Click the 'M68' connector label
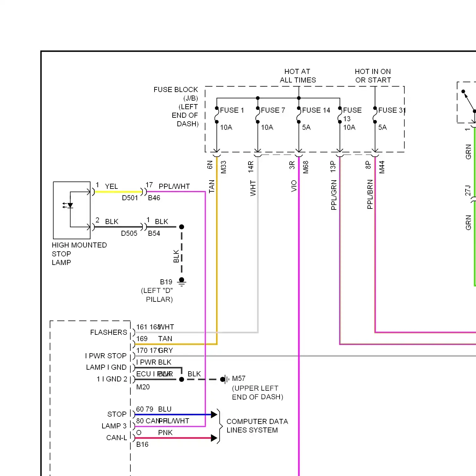The height and width of the screenshot is (476, 476). pyautogui.click(x=306, y=167)
